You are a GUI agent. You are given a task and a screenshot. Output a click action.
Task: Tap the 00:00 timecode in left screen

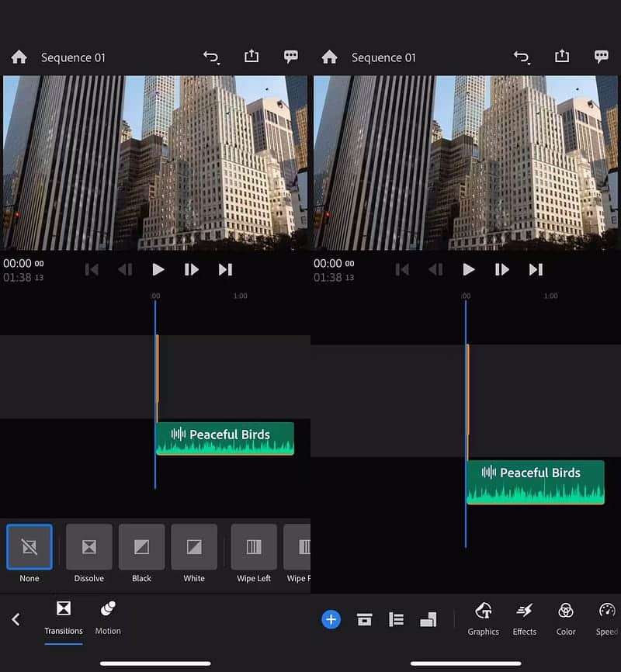tap(23, 263)
